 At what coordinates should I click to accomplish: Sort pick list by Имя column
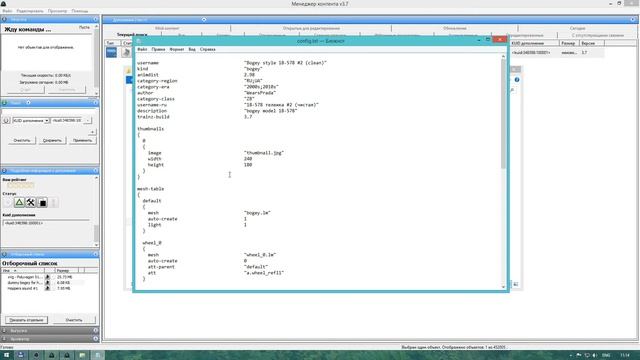(23, 270)
